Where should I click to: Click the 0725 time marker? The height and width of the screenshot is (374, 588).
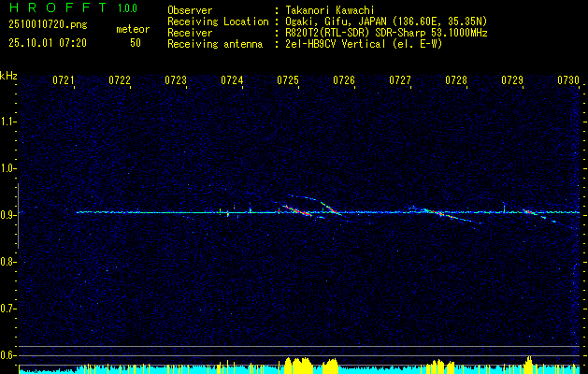pos(288,79)
